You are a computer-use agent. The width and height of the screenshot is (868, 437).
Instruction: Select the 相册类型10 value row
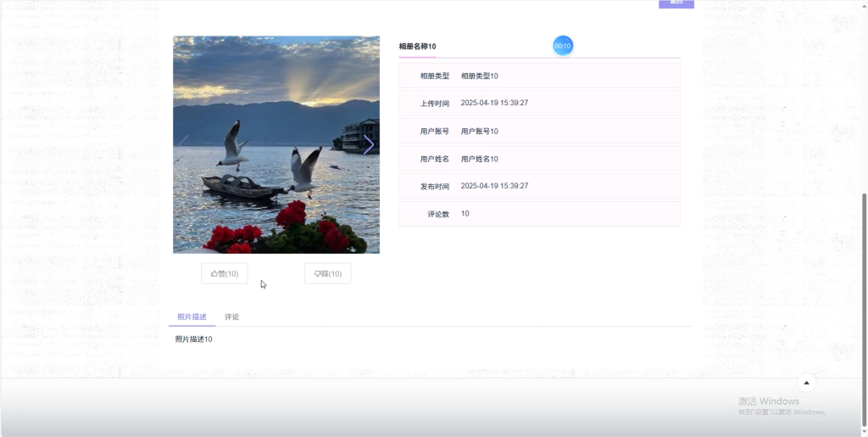(539, 76)
